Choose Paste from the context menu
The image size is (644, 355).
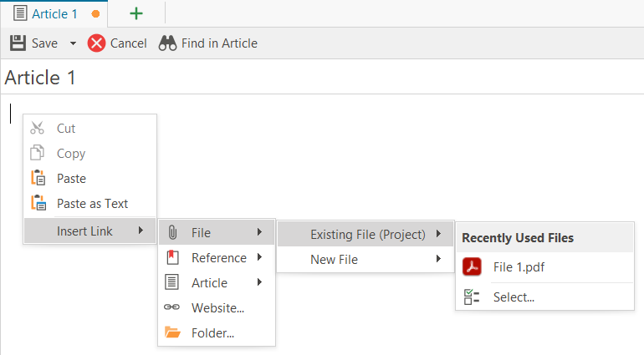(x=71, y=178)
